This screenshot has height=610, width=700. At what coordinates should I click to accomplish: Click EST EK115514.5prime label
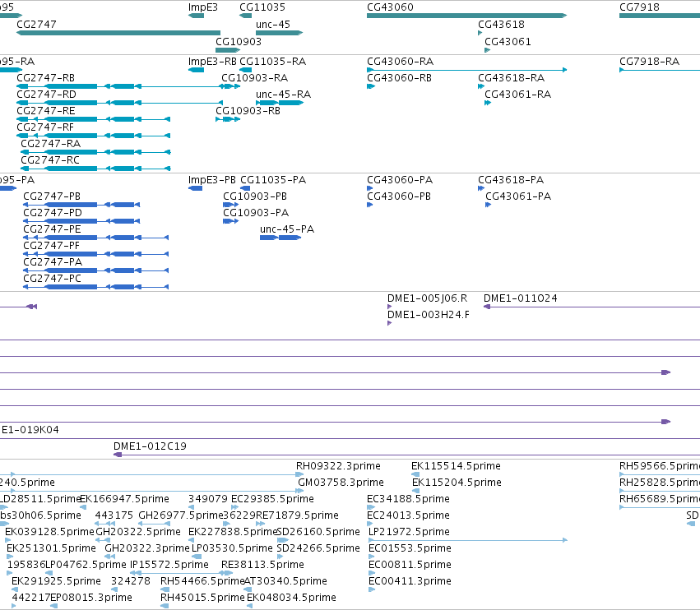click(x=456, y=466)
